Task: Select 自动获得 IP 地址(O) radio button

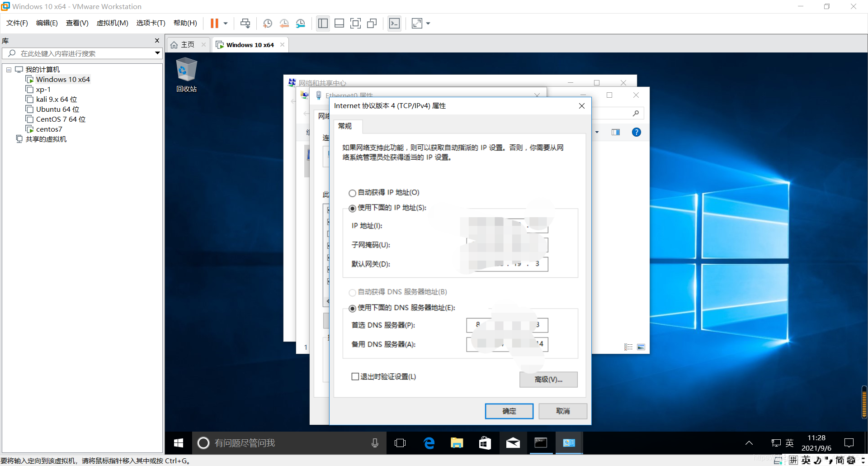Action: click(352, 193)
